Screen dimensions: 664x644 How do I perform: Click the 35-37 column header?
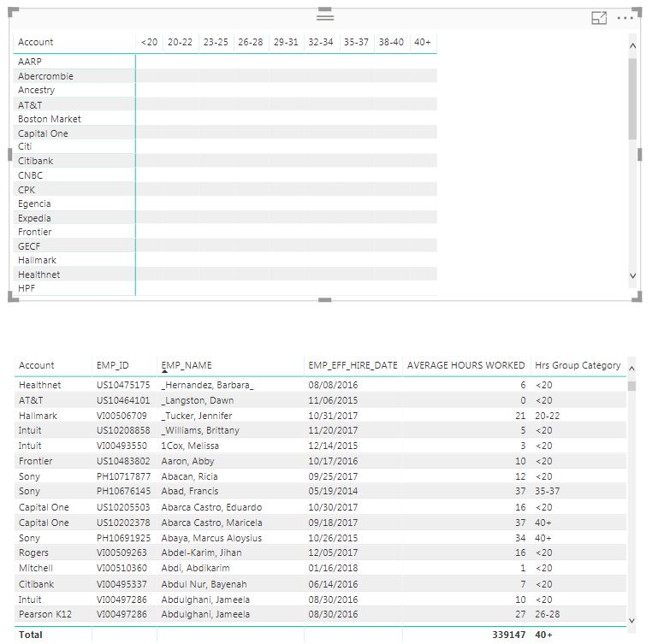356,42
